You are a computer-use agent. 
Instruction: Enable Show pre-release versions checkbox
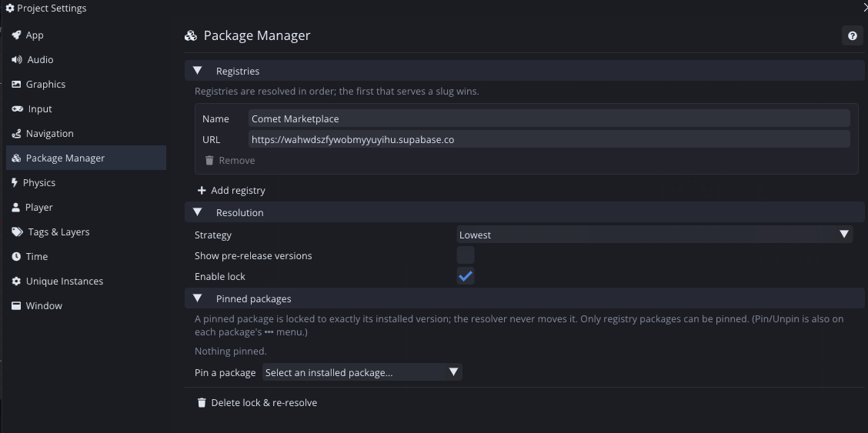[x=466, y=255]
